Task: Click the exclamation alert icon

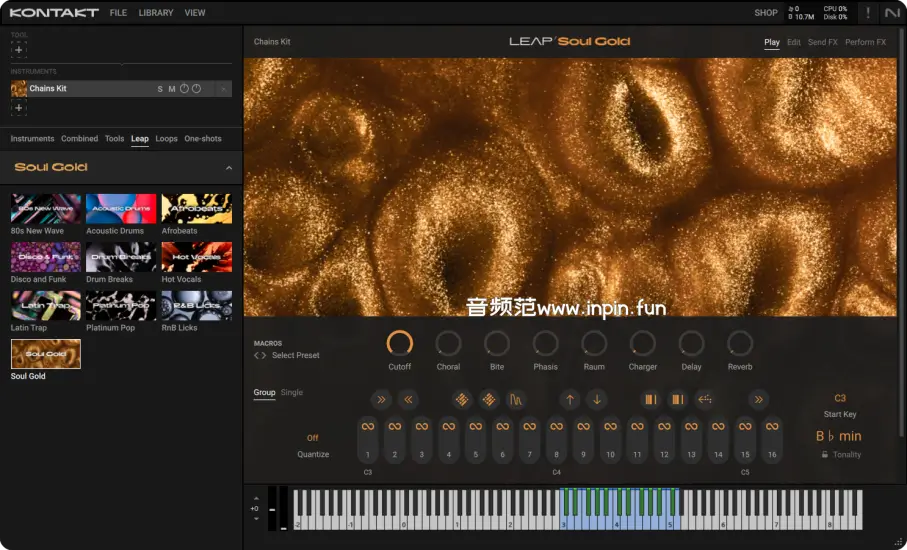Action: [x=867, y=13]
